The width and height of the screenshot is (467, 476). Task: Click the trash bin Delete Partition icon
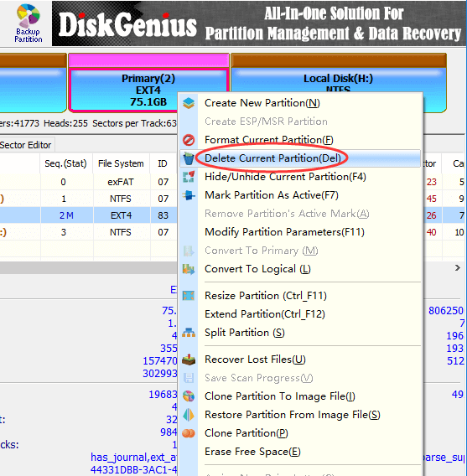pos(189,158)
